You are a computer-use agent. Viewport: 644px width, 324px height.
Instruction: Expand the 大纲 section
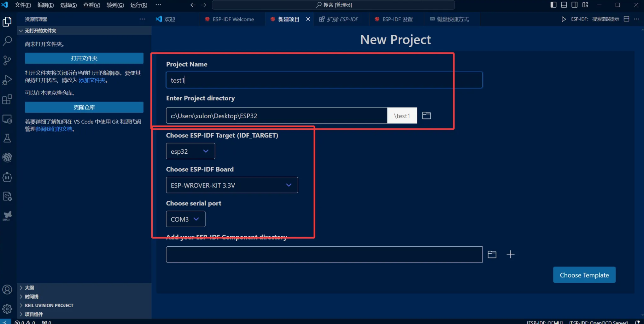click(x=84, y=288)
